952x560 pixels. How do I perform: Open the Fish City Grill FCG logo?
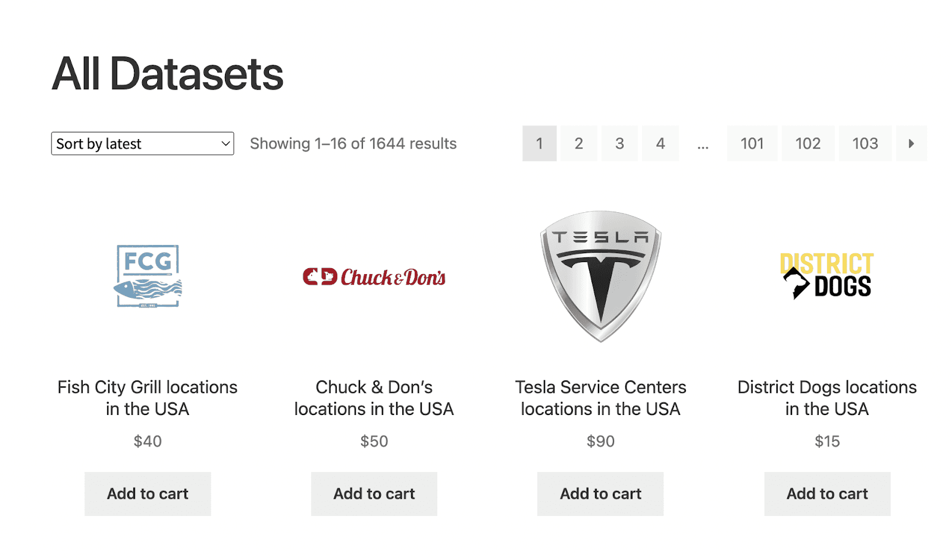click(x=148, y=276)
